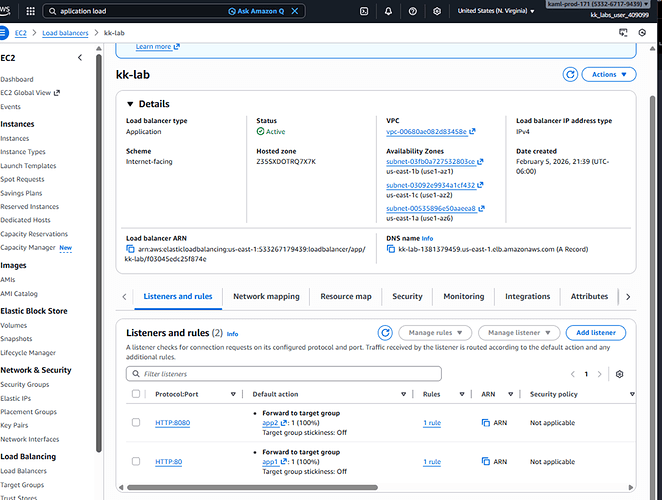Screen dimensions: 662x500
Task: Copy the load balancer ARN
Action: tap(130, 248)
